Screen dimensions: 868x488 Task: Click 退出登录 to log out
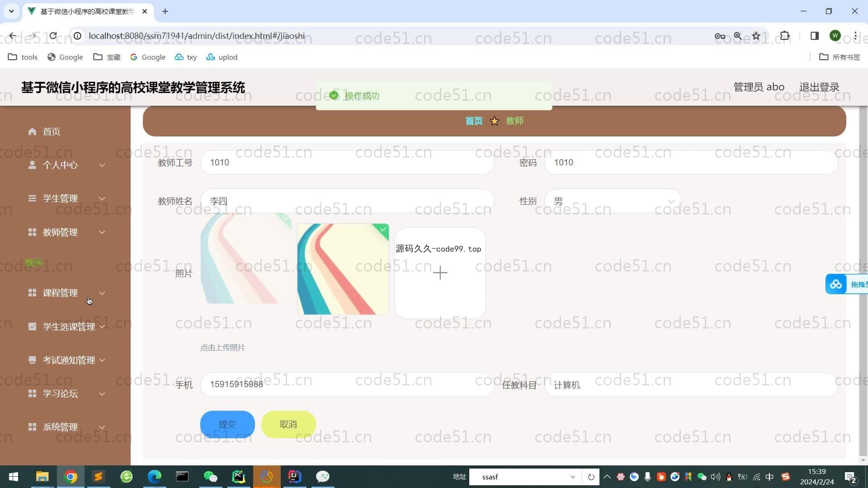(819, 87)
